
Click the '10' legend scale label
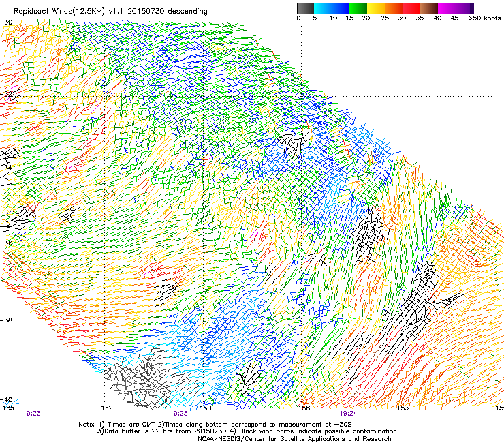(x=333, y=18)
